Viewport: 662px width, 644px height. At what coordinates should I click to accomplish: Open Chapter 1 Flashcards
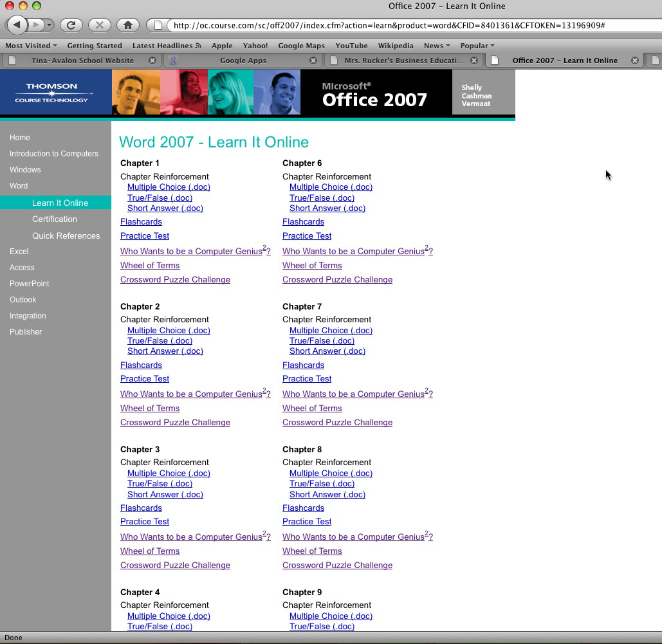(x=141, y=222)
